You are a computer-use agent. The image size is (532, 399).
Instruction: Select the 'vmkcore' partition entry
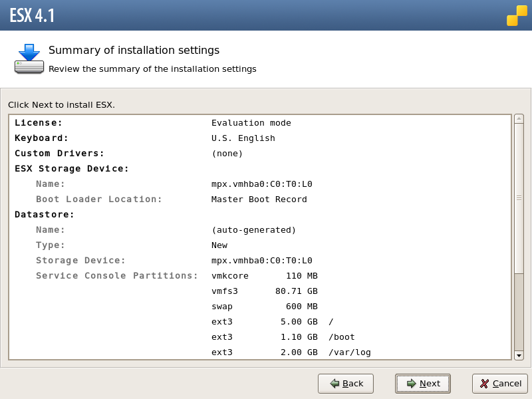(230, 276)
